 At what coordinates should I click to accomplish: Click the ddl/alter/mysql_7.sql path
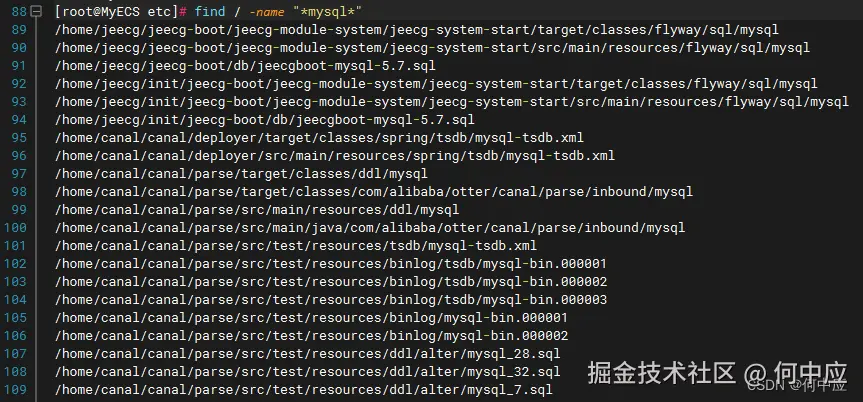click(x=304, y=390)
